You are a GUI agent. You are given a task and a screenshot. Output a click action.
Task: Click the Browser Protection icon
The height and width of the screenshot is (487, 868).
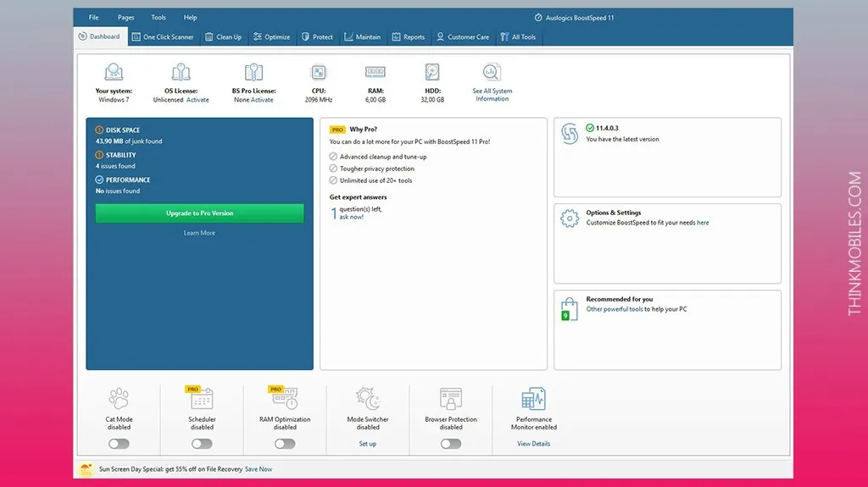coord(451,399)
